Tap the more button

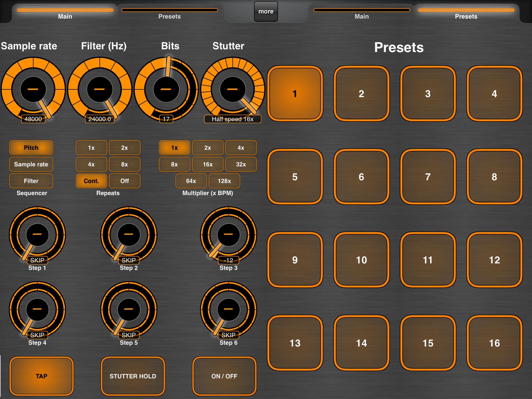pos(266,11)
